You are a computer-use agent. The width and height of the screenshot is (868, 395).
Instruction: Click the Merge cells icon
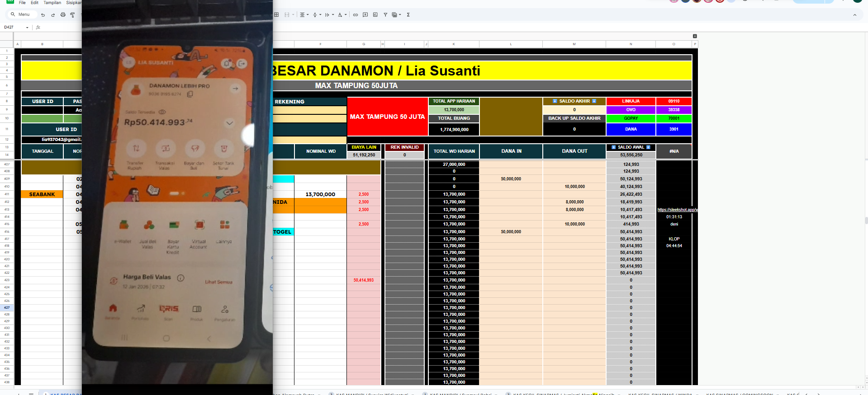coord(287,15)
